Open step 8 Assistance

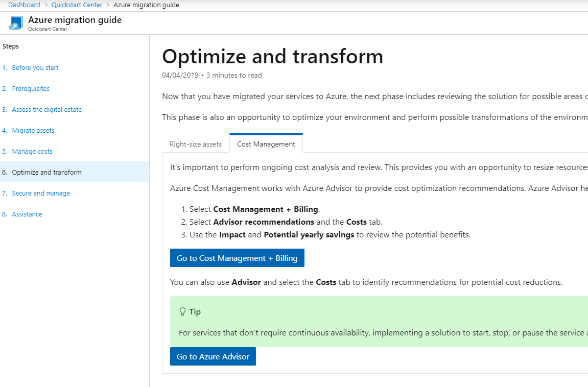[x=27, y=214]
